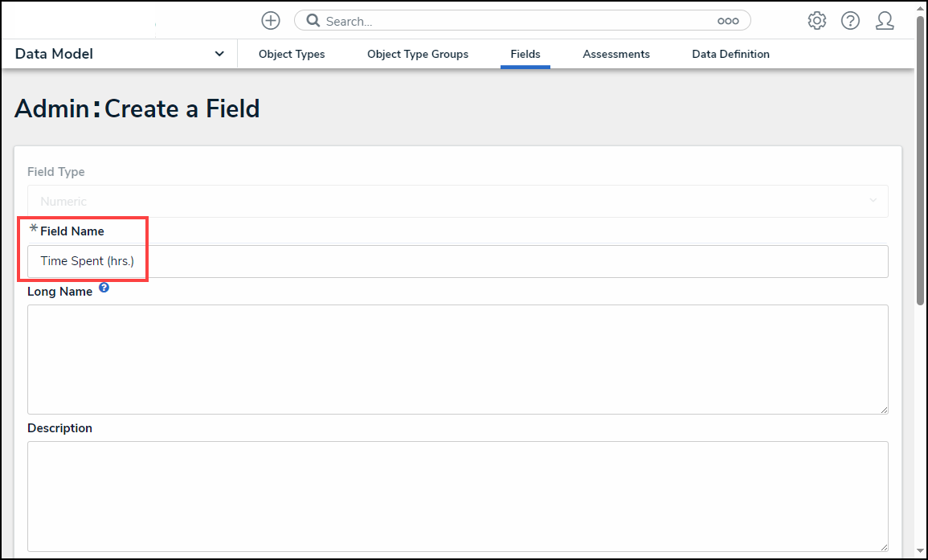Click the plus create icon
Viewport: 928px width, 560px height.
click(x=271, y=21)
